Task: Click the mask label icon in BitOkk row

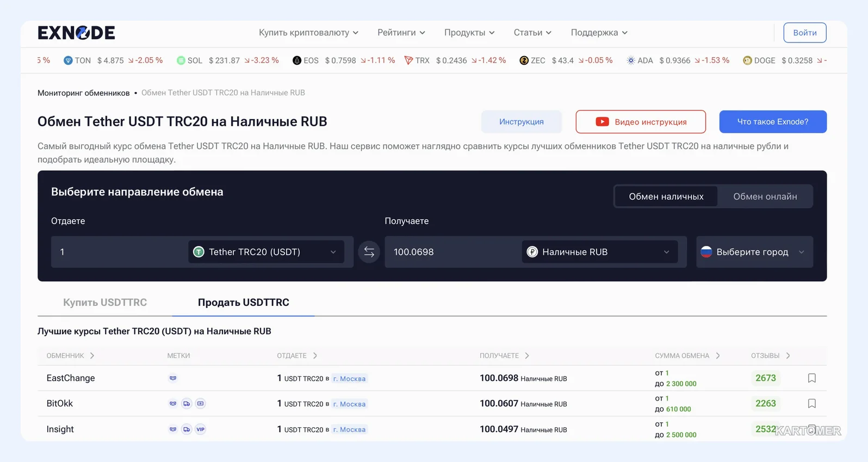Action: (x=173, y=404)
